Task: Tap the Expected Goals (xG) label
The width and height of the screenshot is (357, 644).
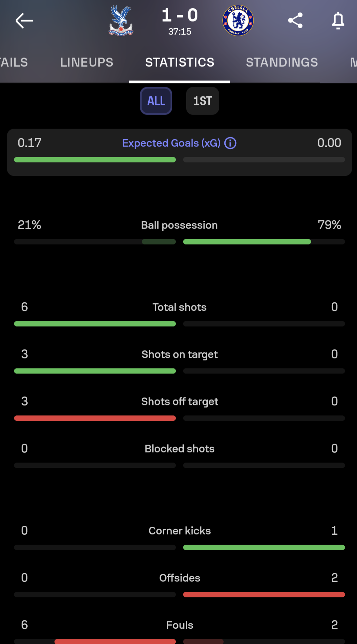Action: [x=171, y=143]
